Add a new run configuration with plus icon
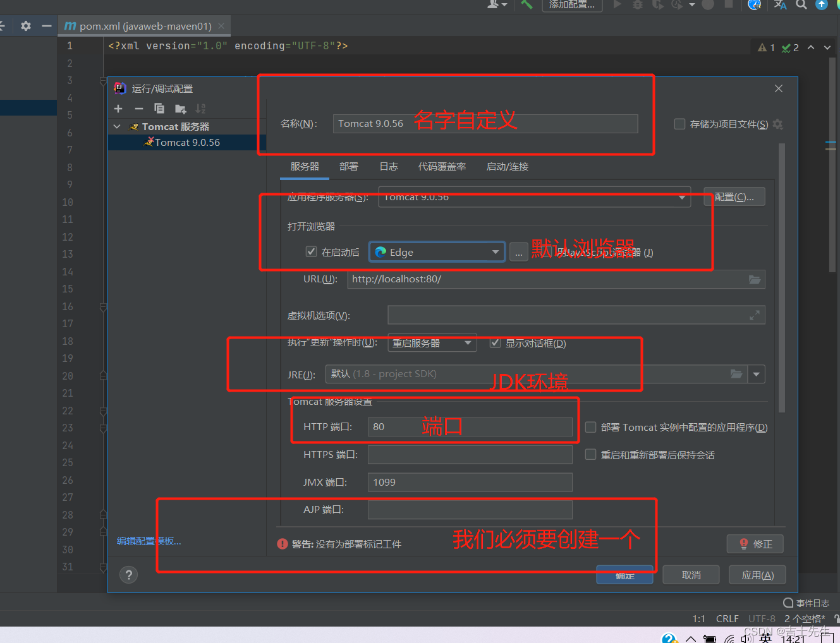 pos(118,109)
